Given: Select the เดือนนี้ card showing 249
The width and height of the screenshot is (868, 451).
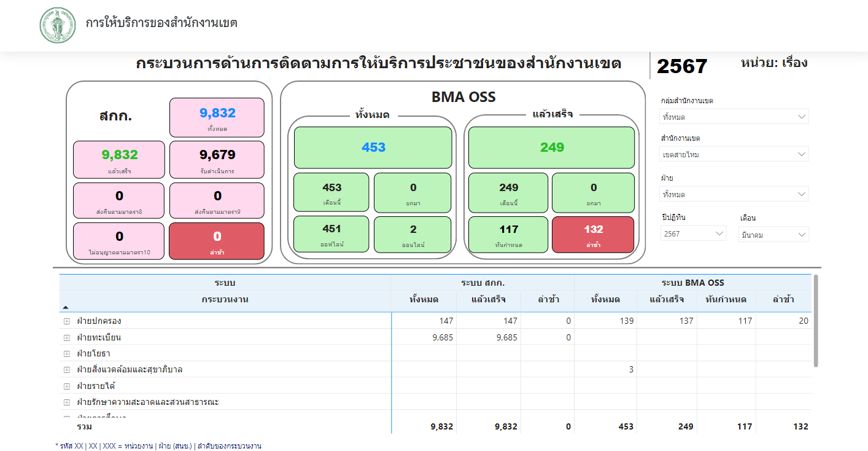Looking at the screenshot, I should point(508,192).
